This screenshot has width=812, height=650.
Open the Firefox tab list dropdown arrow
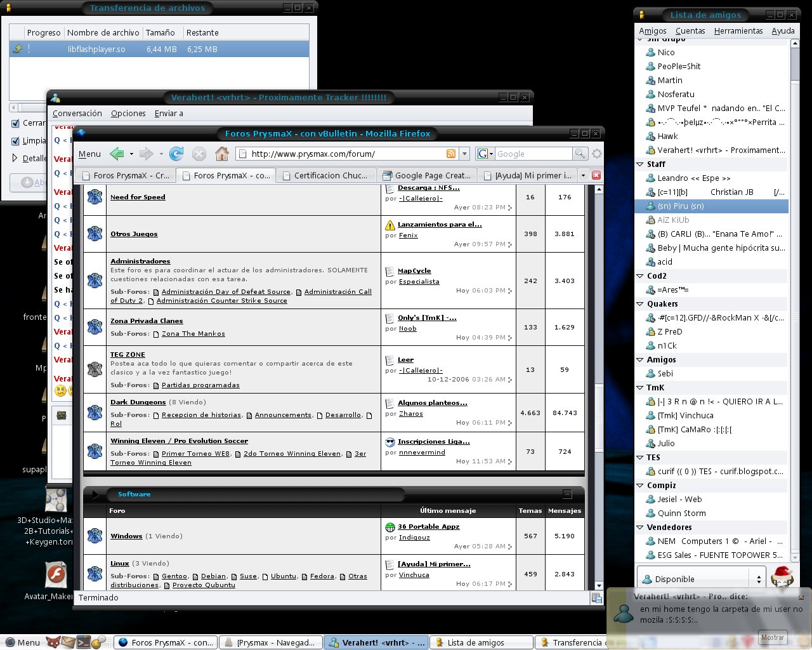click(x=583, y=175)
